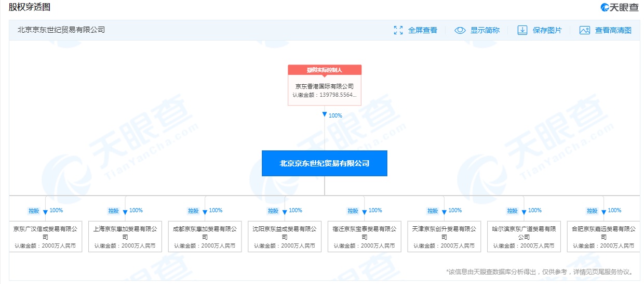This screenshot has height=284, width=644.
Task: Click 认缴金额 139798.5564 text
Action: tap(325, 95)
